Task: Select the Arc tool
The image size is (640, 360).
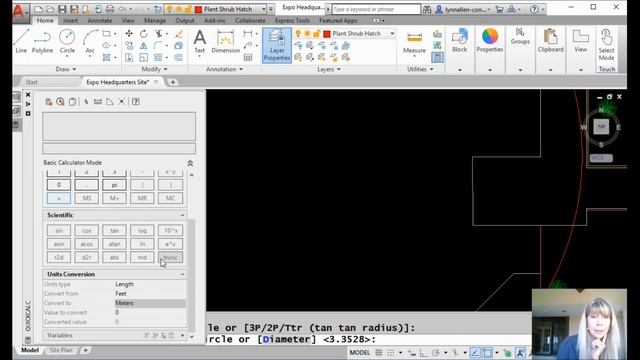Action: [90, 41]
